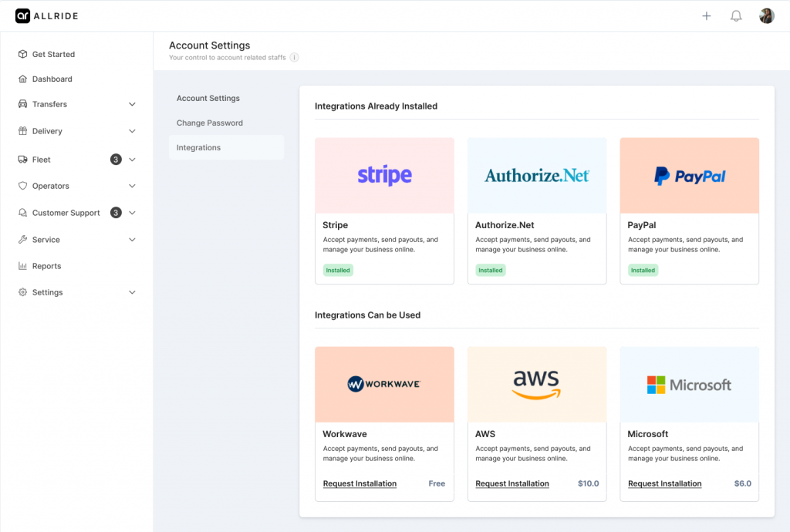Click the Transfers car icon
This screenshot has width=790, height=532.
[x=22, y=104]
